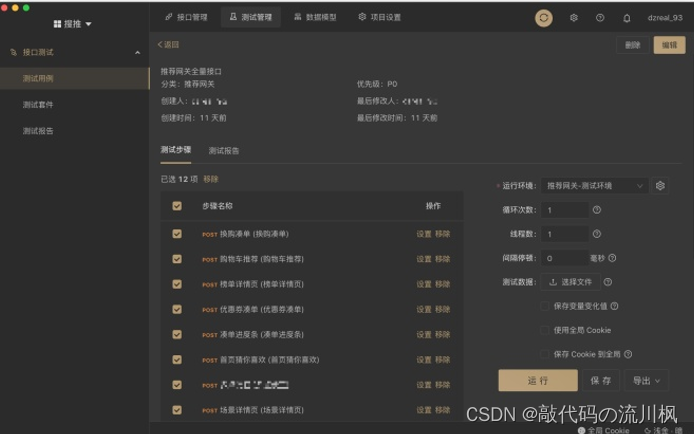This screenshot has height=434, width=694.
Task: Focus the 间隔停顿 input field
Action: [565, 258]
